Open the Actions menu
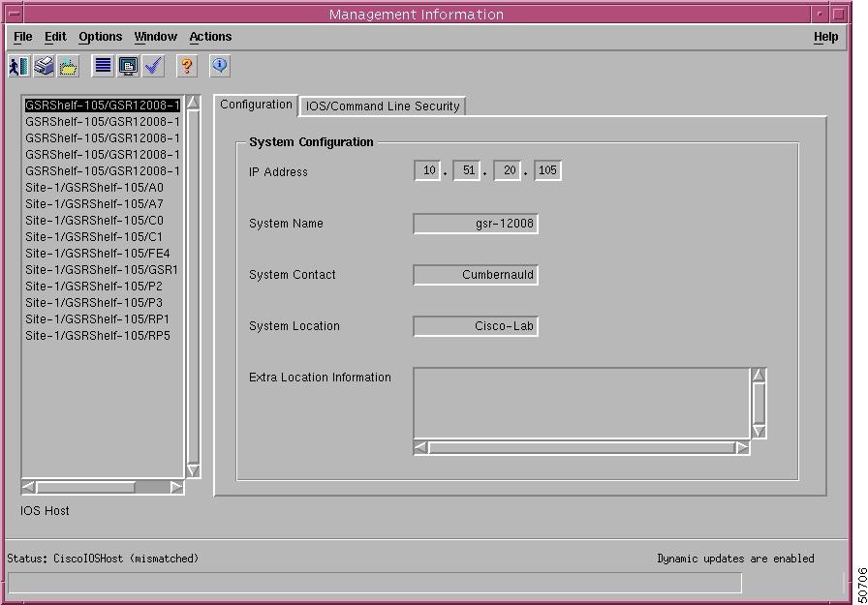This screenshot has height=605, width=868. point(210,37)
